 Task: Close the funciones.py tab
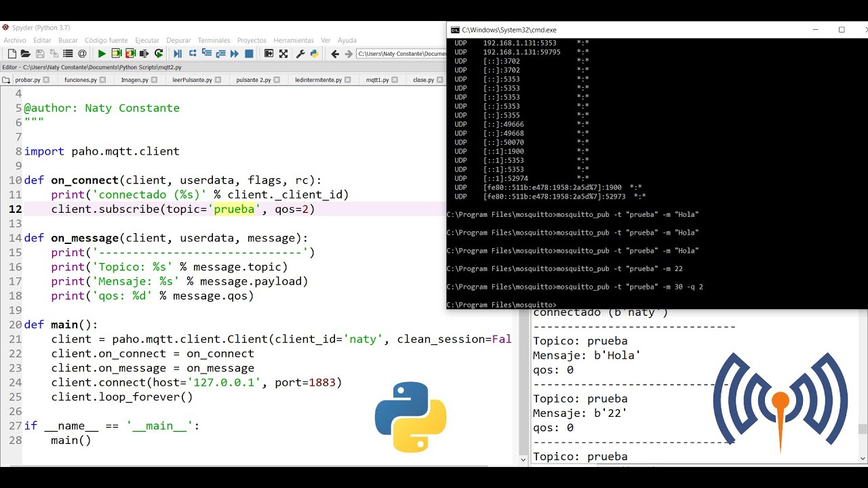(102, 80)
